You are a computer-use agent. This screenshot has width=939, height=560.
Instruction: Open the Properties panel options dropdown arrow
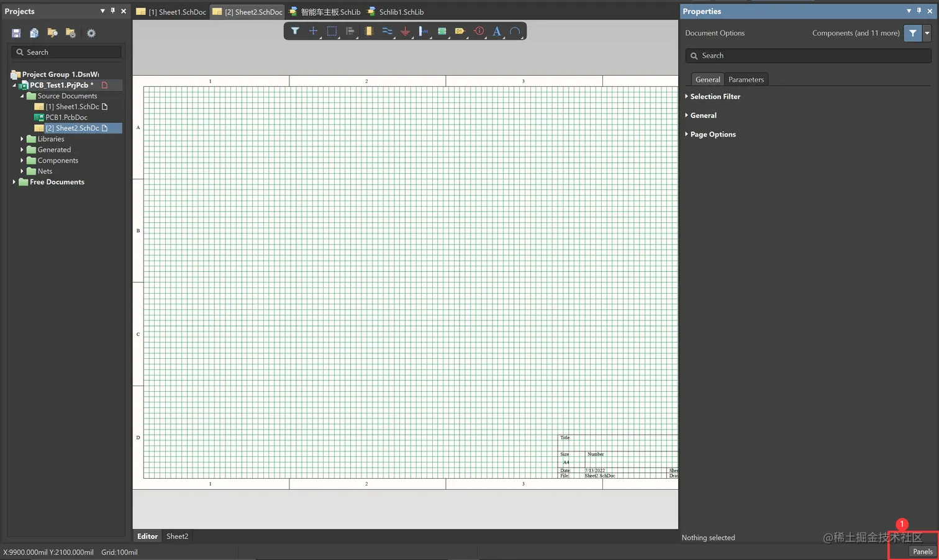pos(909,11)
